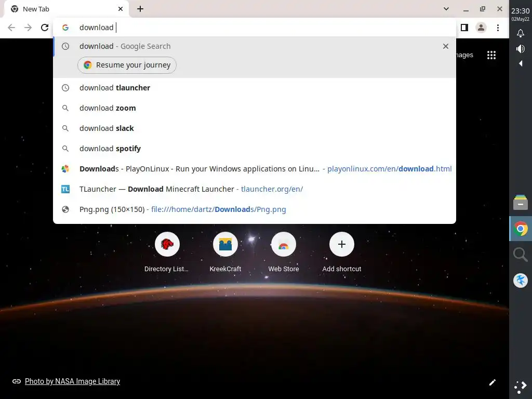Open the search icon in dock

[x=521, y=255]
